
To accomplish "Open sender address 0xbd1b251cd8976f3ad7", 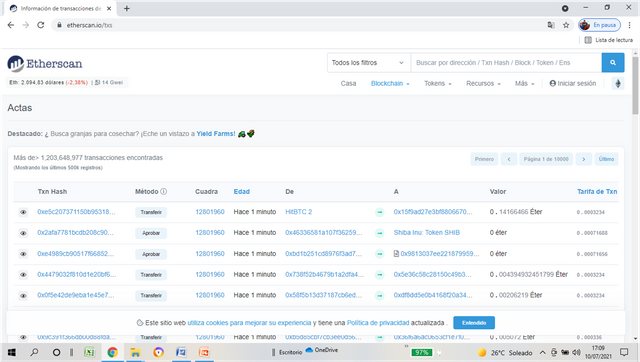I will click(x=324, y=253).
